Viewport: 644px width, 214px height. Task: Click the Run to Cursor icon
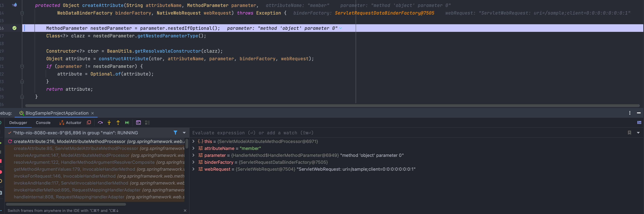pos(127,123)
